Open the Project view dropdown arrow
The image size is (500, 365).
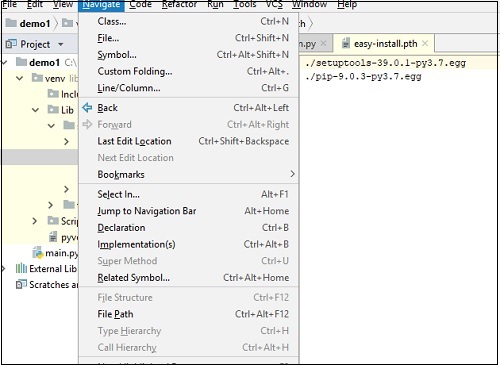[x=61, y=44]
